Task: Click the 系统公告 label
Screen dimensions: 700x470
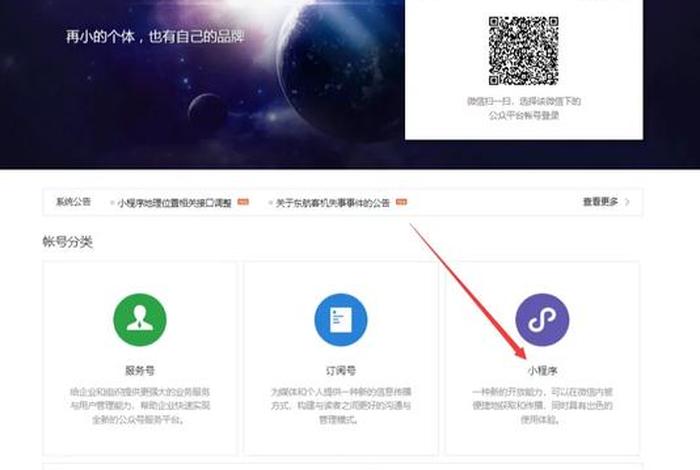Action: [73, 202]
